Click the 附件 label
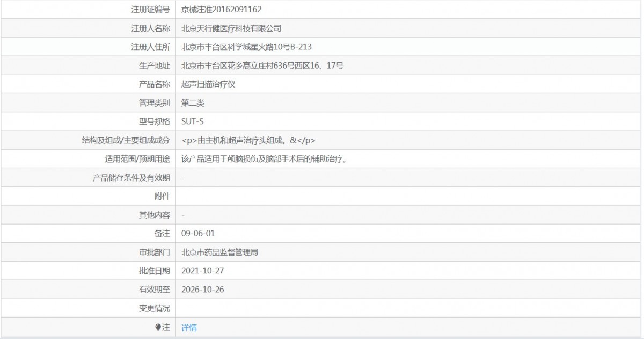This screenshot has height=339, width=644. [162, 197]
